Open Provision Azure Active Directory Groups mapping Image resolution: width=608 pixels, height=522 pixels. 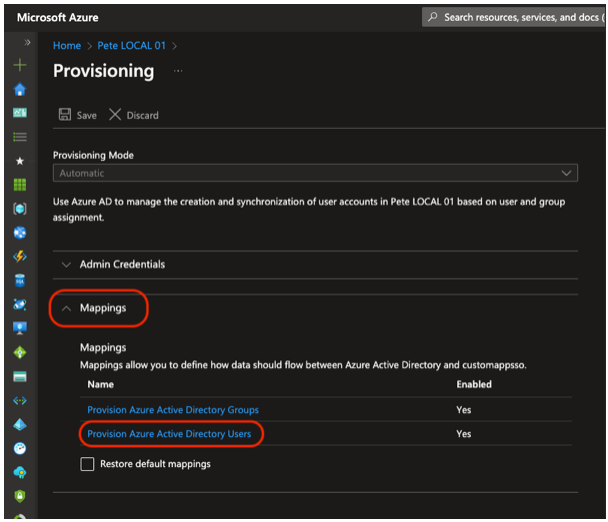(x=173, y=410)
